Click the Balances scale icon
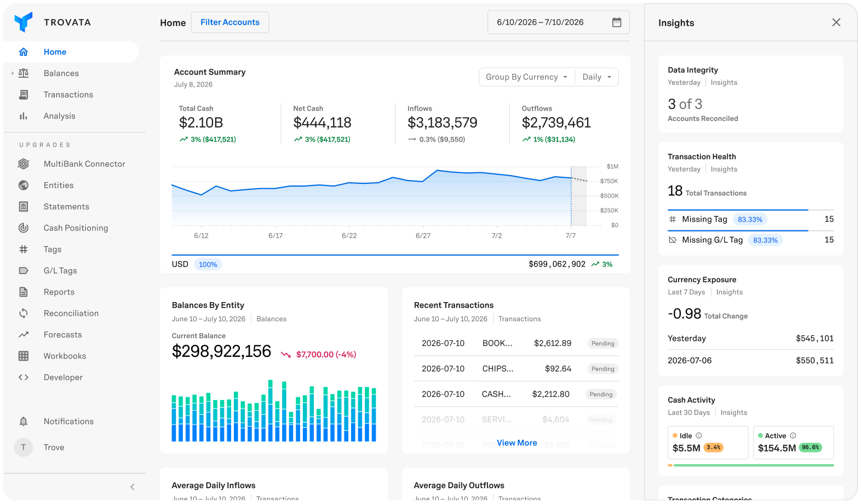The width and height of the screenshot is (861, 504). click(x=24, y=73)
